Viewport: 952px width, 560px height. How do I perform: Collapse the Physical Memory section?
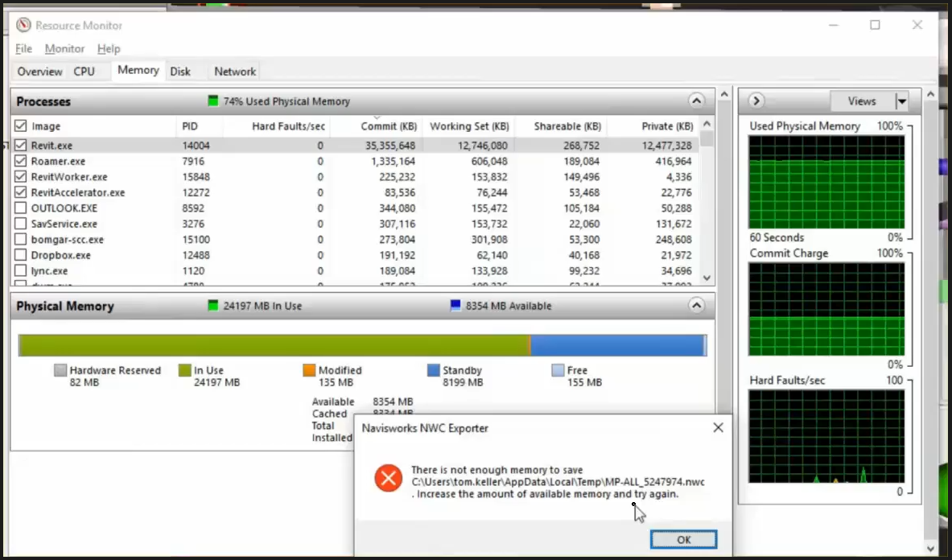pos(697,306)
